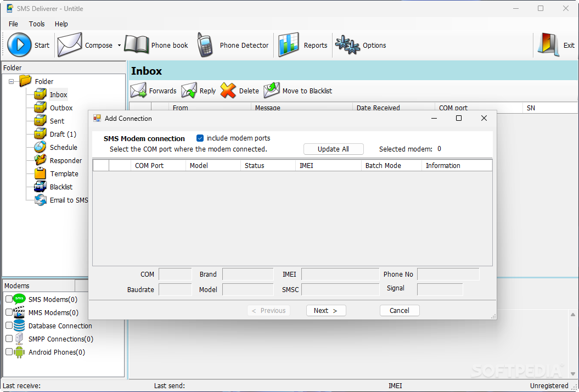579x392 pixels.
Task: Click the Android Phones robot icon
Action: 19,352
